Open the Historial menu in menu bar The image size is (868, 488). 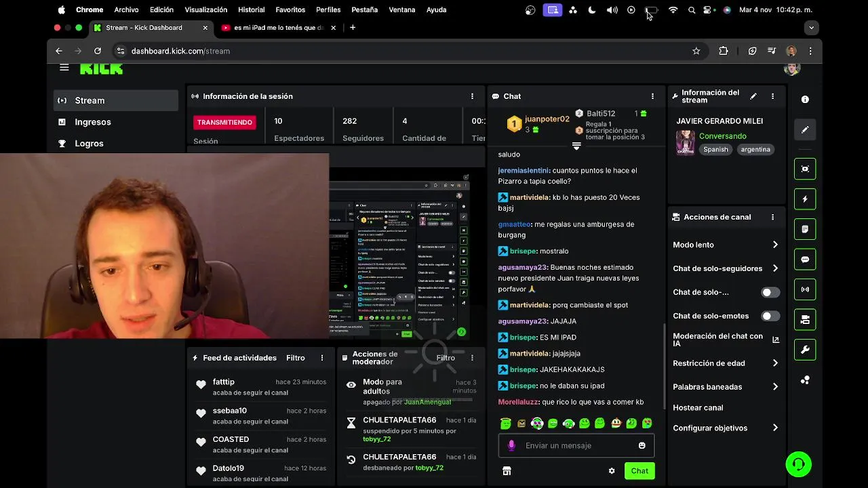pos(251,10)
